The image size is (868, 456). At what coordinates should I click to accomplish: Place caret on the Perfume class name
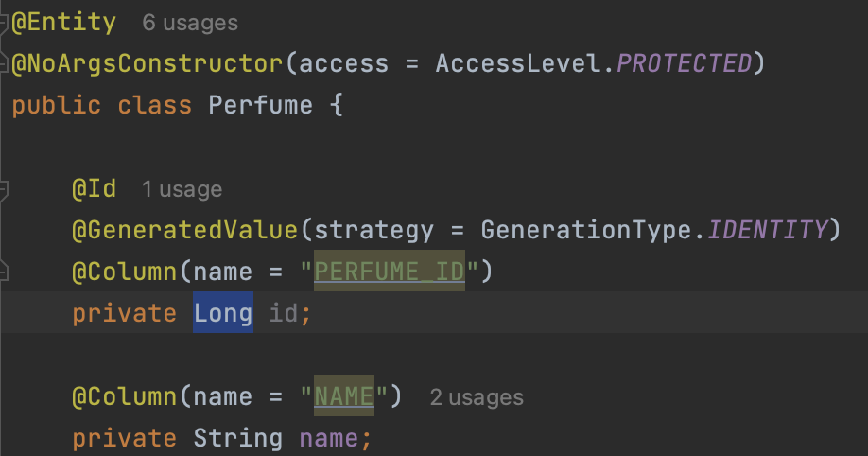click(x=260, y=105)
